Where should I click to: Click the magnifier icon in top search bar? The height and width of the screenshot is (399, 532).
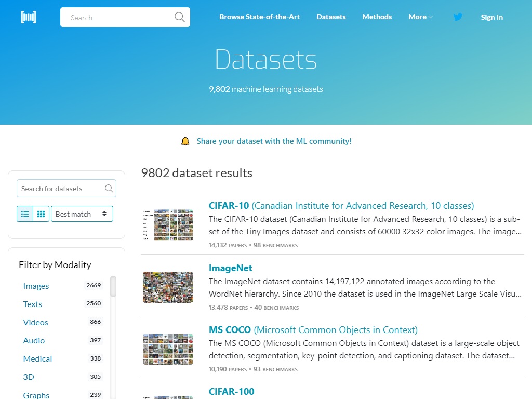tap(179, 17)
